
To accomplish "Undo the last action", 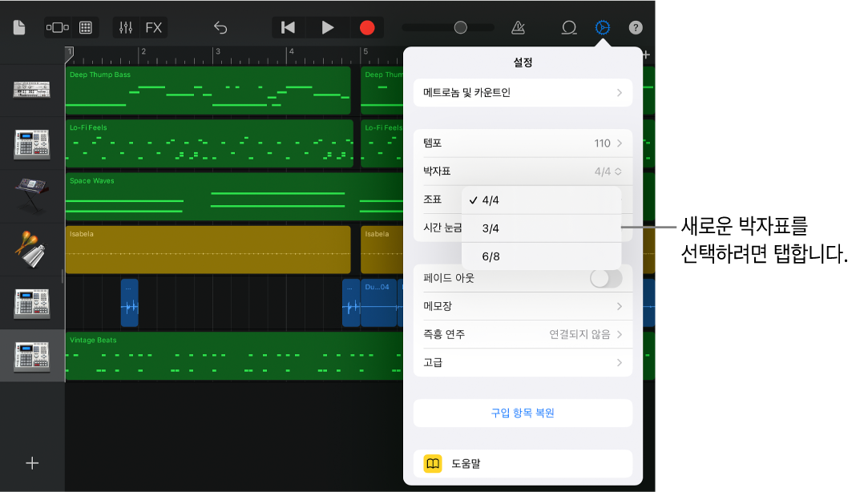I will tap(220, 26).
